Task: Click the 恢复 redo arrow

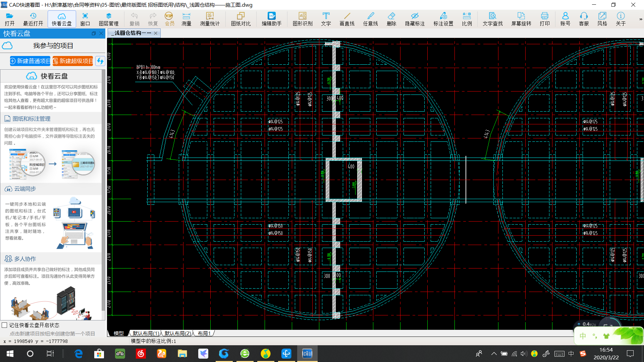Action: (153, 19)
